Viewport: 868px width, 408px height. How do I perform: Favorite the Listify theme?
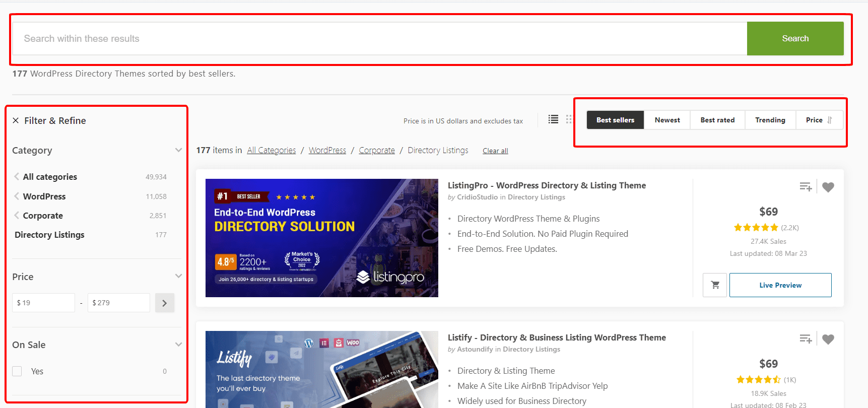click(828, 339)
